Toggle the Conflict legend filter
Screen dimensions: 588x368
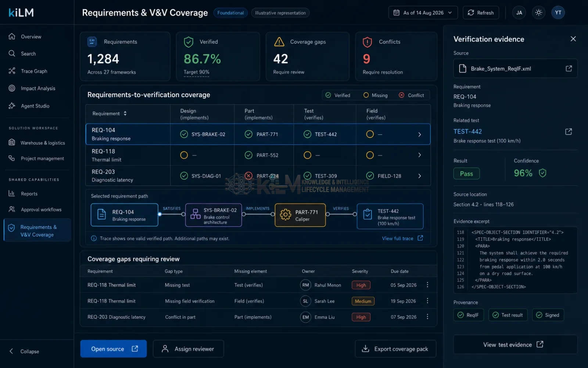point(411,95)
